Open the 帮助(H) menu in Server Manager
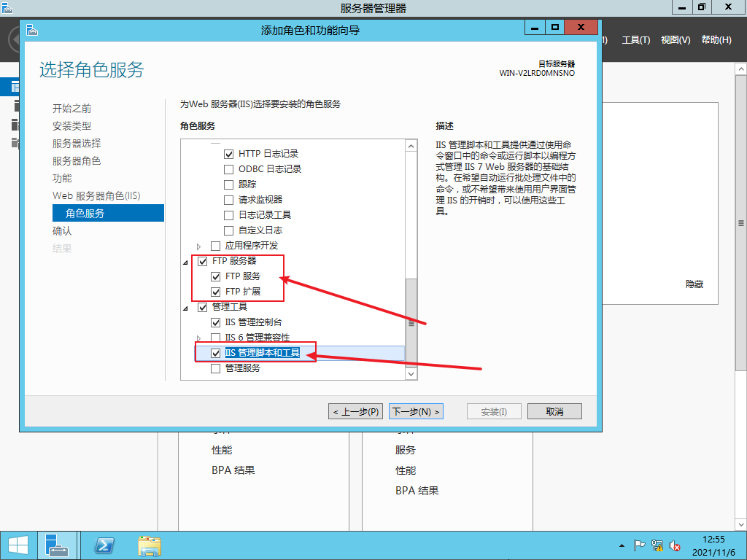Image resolution: width=747 pixels, height=560 pixels. click(716, 40)
